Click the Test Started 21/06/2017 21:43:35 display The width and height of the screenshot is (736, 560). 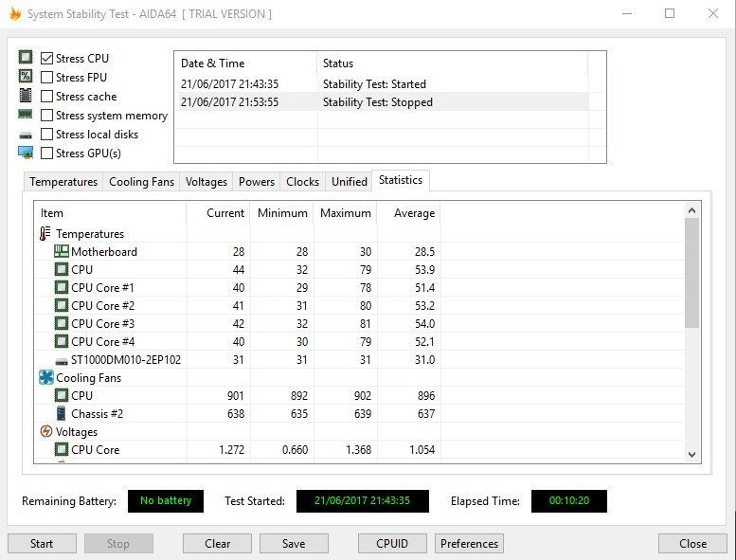click(363, 501)
